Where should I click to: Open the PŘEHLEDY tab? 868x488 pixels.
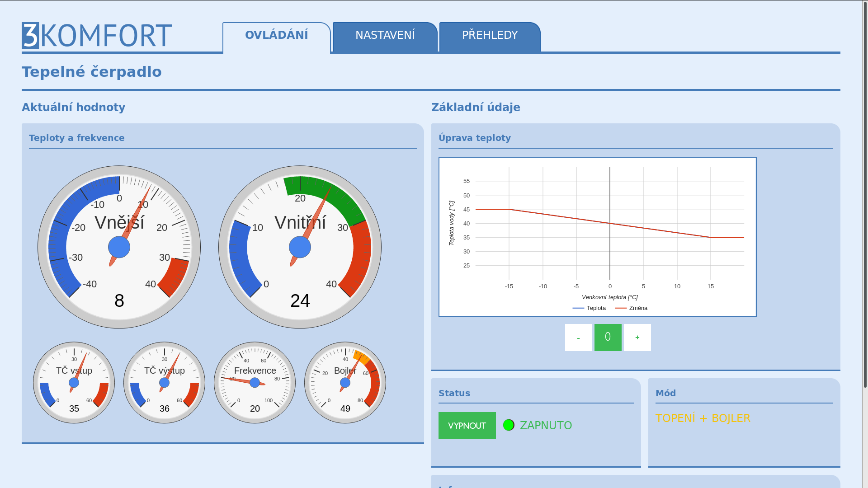pyautogui.click(x=490, y=36)
